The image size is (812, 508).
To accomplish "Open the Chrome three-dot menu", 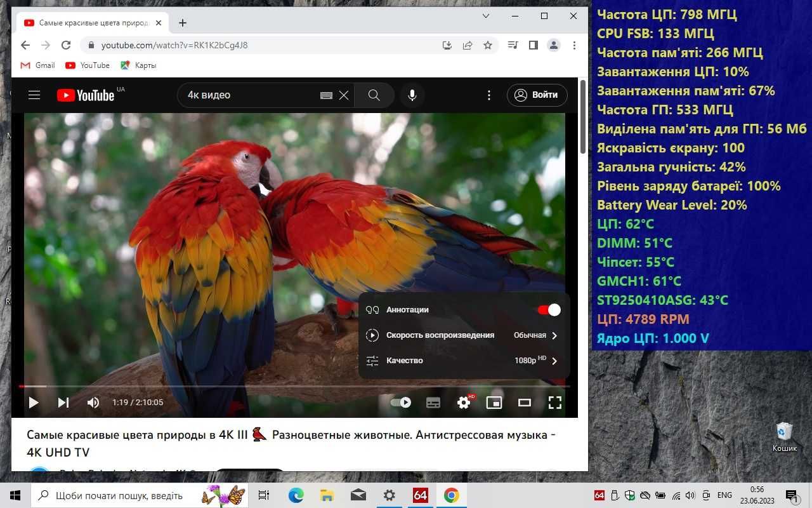I will tap(574, 45).
